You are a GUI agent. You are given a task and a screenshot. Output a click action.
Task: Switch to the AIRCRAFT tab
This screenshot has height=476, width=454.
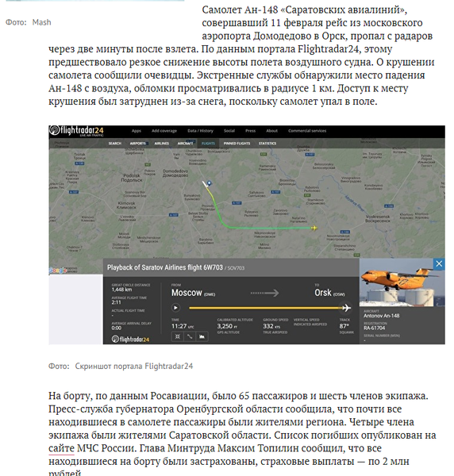(185, 144)
